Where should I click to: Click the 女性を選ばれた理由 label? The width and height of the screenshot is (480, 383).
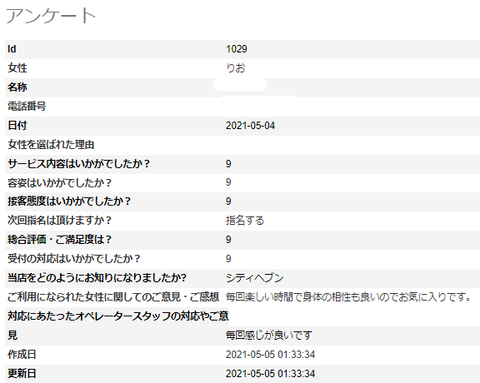(51, 145)
